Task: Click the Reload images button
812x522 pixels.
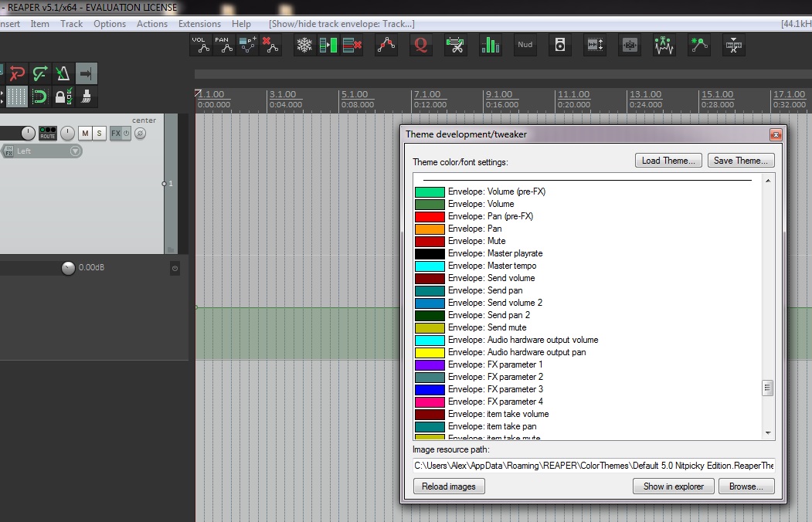Action: 449,486
